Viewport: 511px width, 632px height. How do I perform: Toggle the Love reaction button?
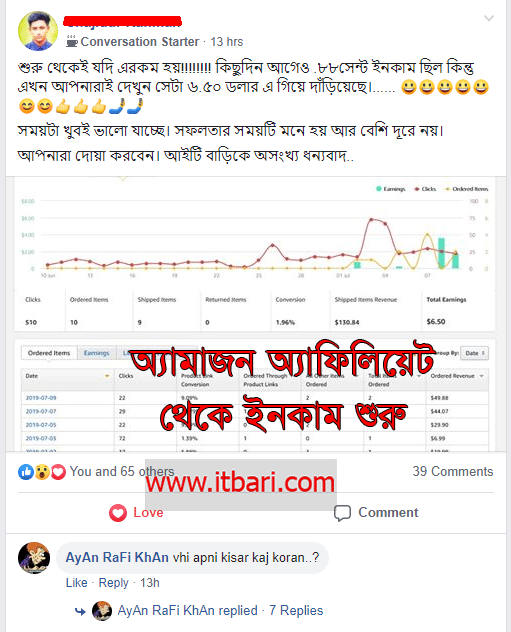coord(136,513)
